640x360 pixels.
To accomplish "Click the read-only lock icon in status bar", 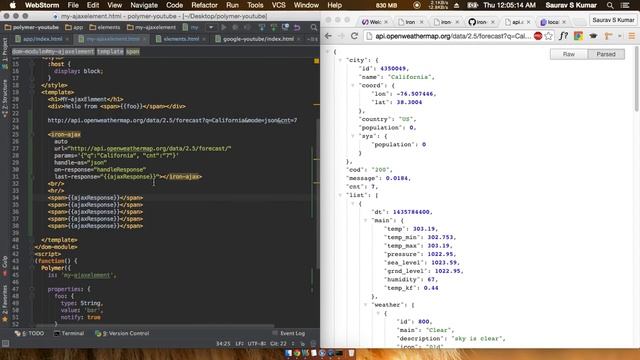I will tap(303, 344).
